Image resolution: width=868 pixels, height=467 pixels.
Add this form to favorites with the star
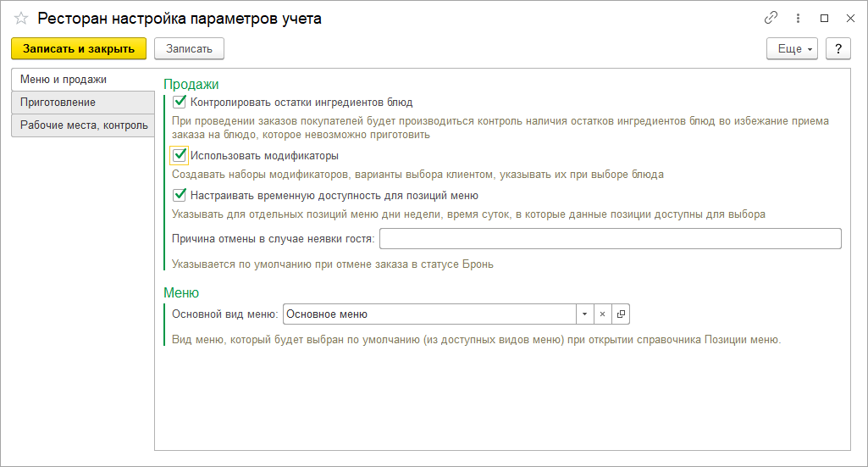click(21, 18)
